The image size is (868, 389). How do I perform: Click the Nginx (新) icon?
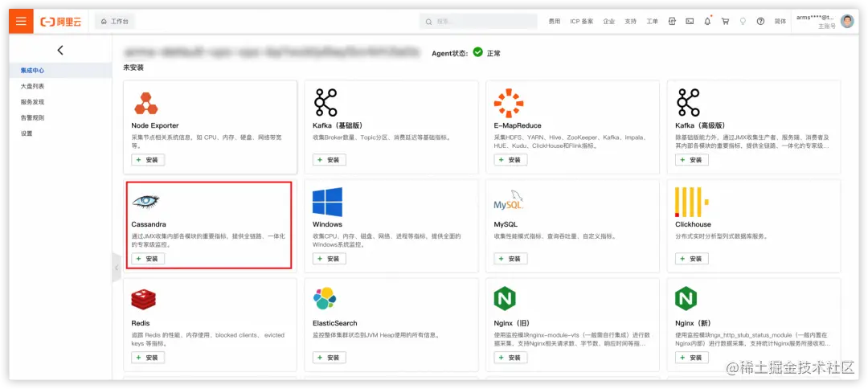click(686, 299)
